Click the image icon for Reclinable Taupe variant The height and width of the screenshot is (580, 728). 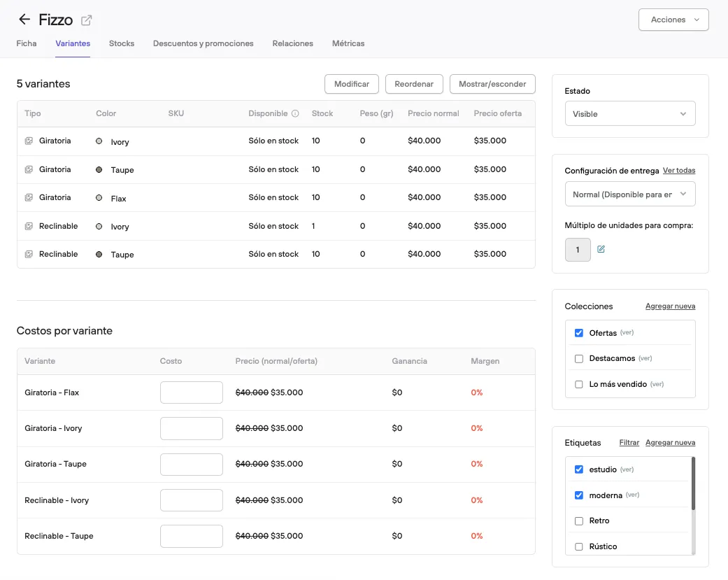point(29,254)
